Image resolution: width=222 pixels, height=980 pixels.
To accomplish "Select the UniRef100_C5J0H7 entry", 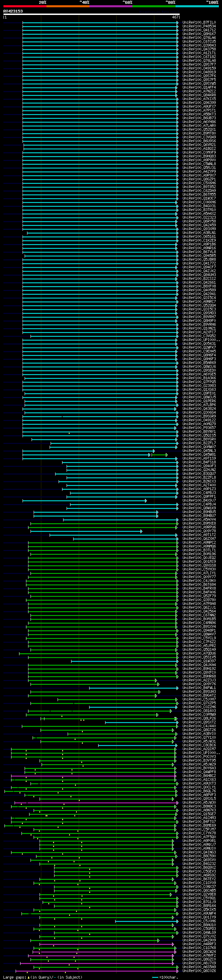I will click(x=199, y=699).
